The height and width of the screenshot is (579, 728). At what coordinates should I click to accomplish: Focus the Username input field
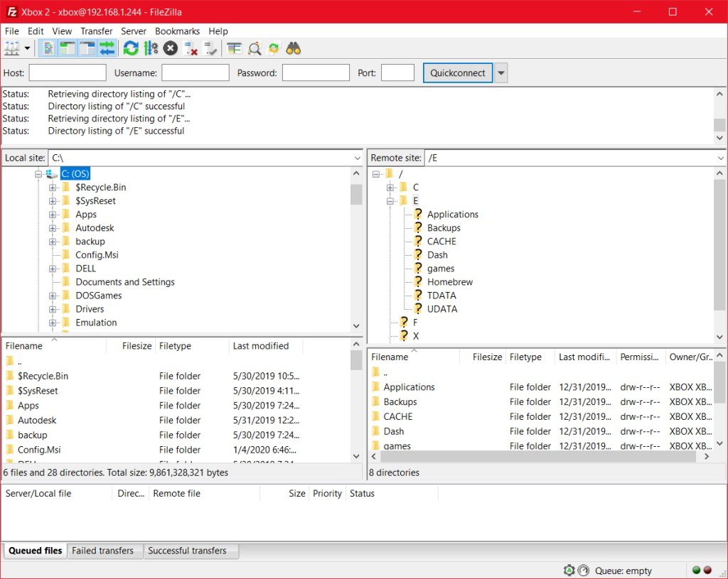(196, 73)
